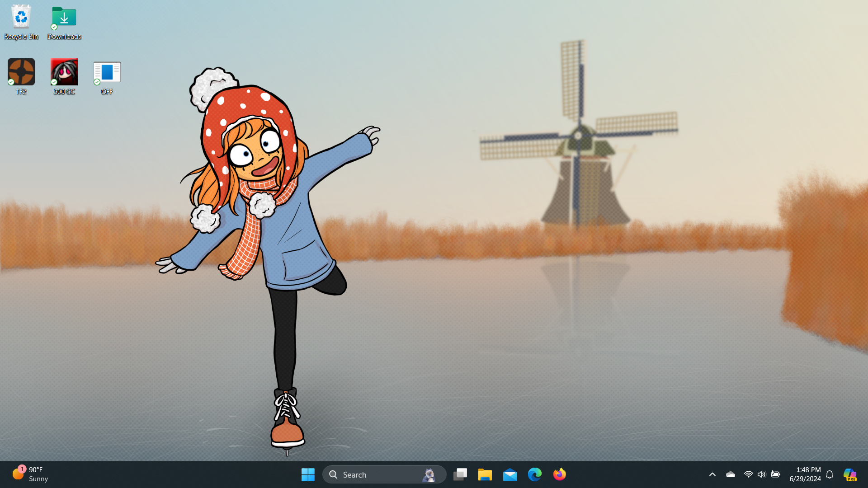Click the Windows Start button

[308, 474]
